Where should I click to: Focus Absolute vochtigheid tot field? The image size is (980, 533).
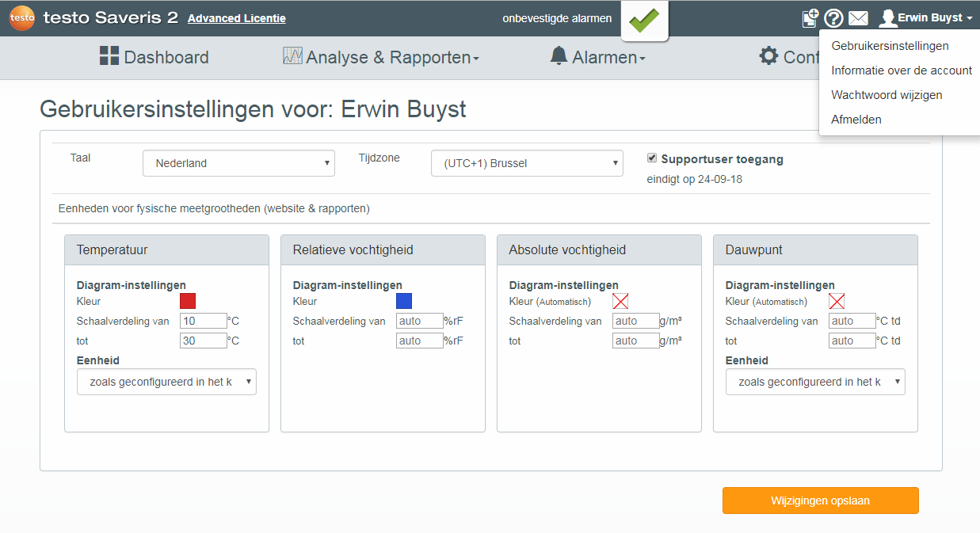coord(636,341)
